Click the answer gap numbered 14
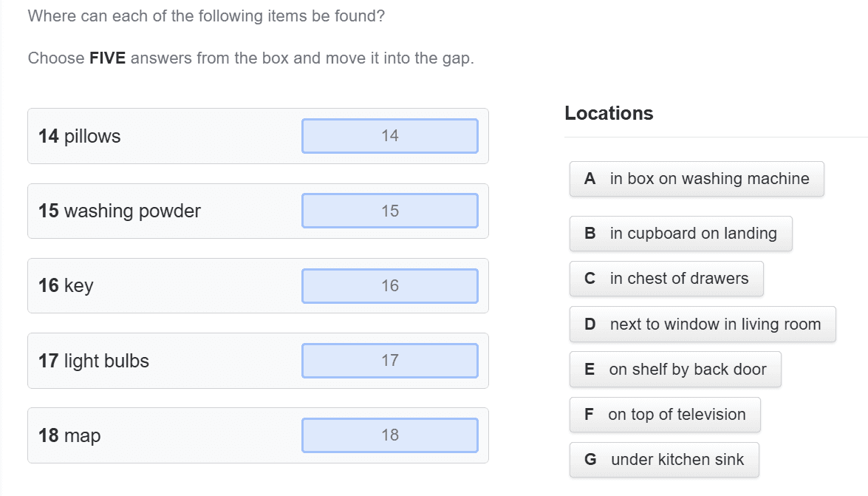868x496 pixels. tap(389, 136)
